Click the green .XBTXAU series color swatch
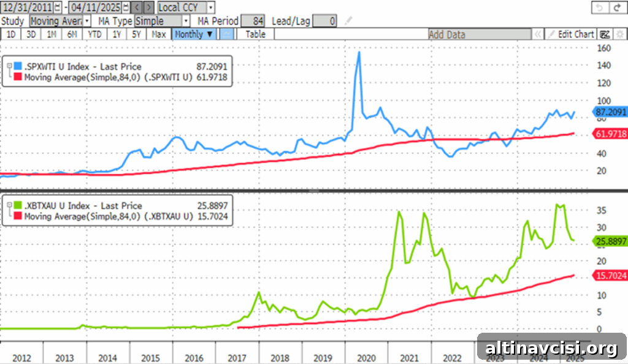Screen dimensions: 628x364 (18, 205)
